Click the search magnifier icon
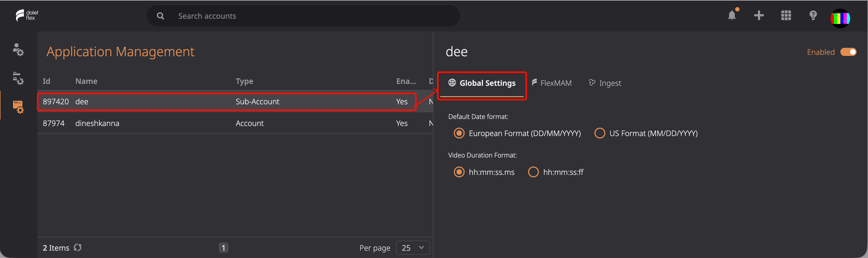 [160, 16]
